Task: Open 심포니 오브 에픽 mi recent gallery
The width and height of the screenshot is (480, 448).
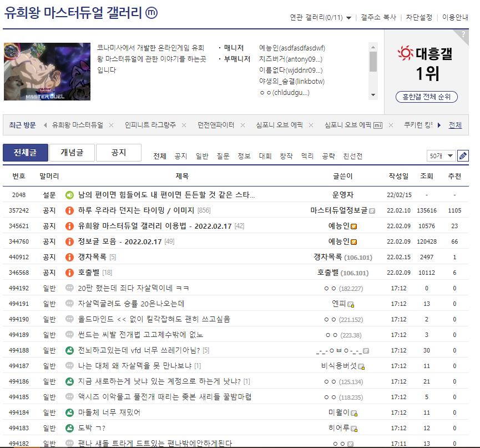Action: (x=353, y=125)
